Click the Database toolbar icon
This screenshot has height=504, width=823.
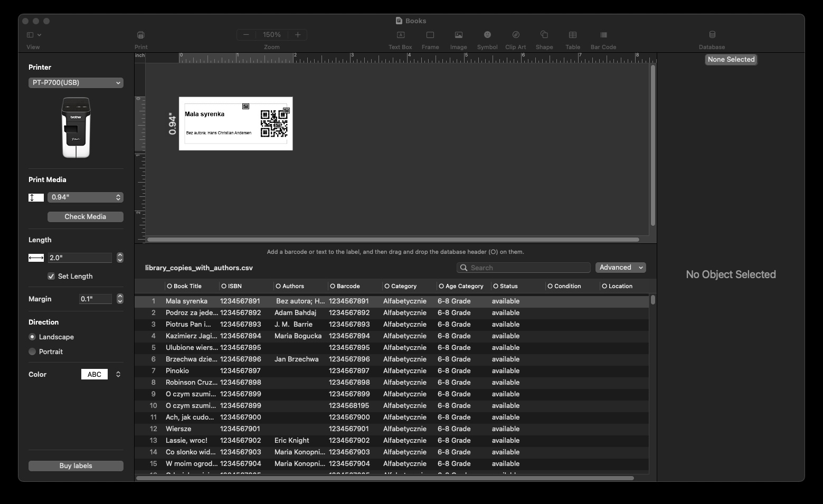tap(712, 35)
